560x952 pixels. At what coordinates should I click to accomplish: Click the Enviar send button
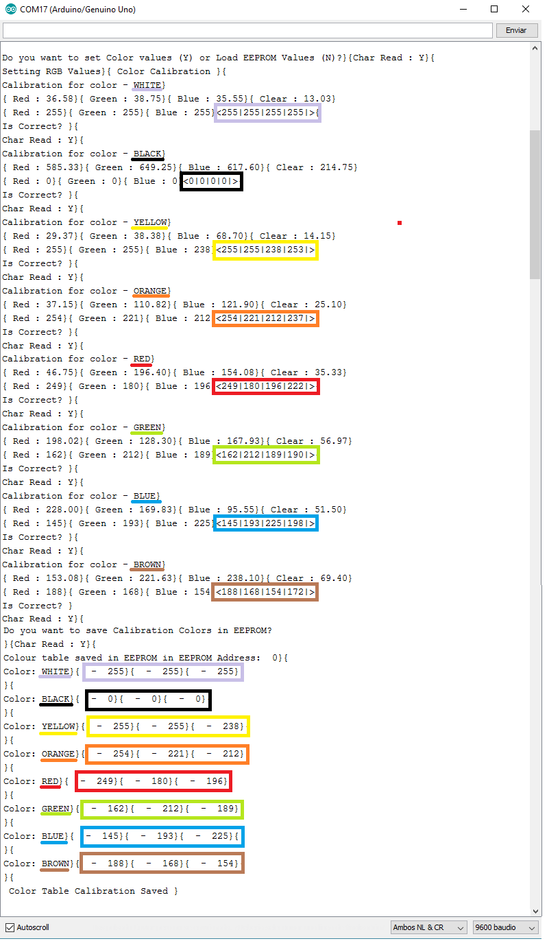(x=516, y=30)
